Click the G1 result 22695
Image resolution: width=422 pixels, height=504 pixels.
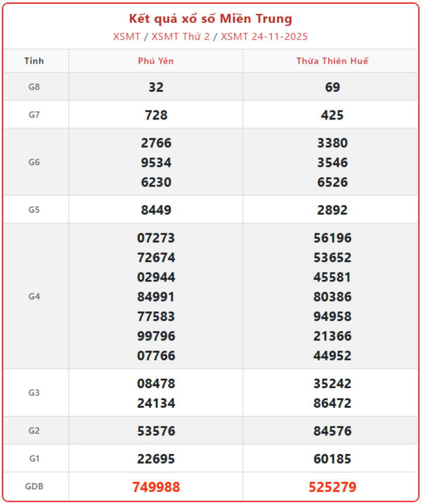(156, 459)
